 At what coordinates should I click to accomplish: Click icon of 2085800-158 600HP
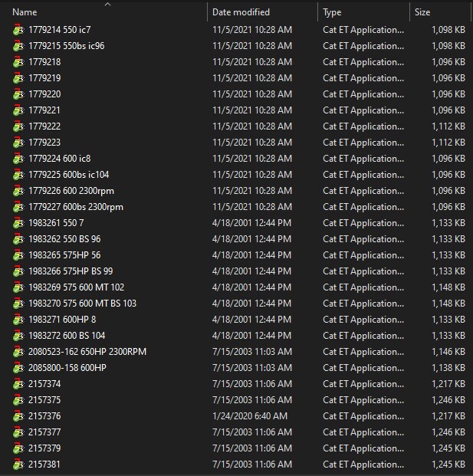18,368
